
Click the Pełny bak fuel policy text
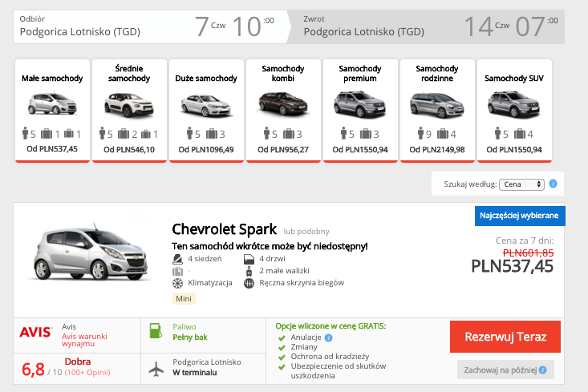190,337
